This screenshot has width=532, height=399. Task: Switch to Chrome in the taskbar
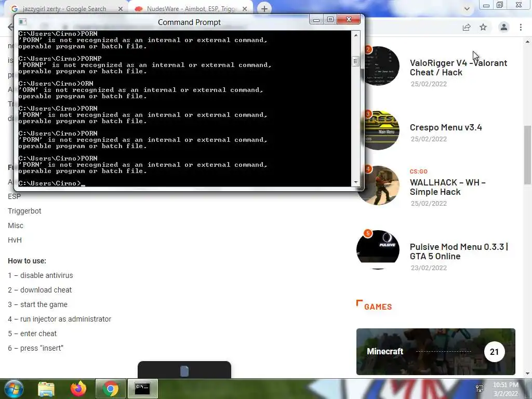(x=111, y=389)
